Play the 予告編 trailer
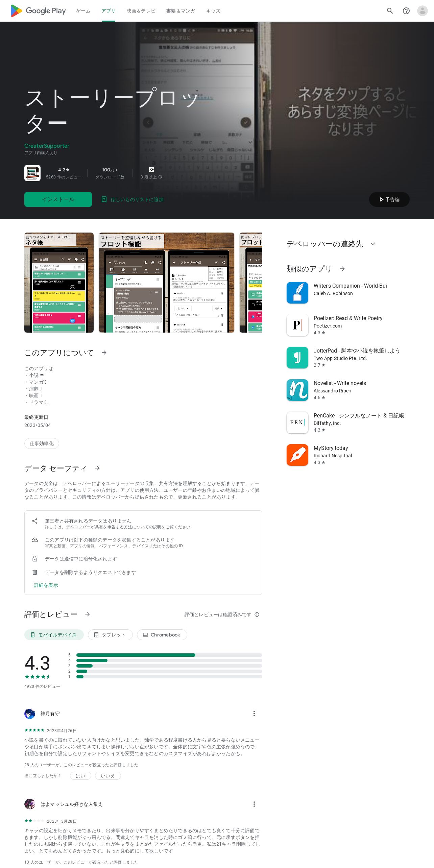 pos(389,199)
